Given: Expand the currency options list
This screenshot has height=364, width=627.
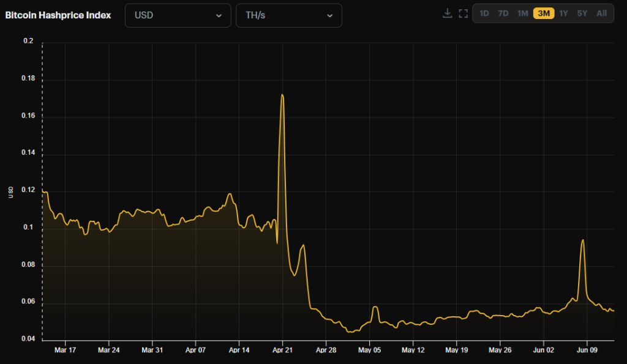Looking at the screenshot, I should coord(178,15).
